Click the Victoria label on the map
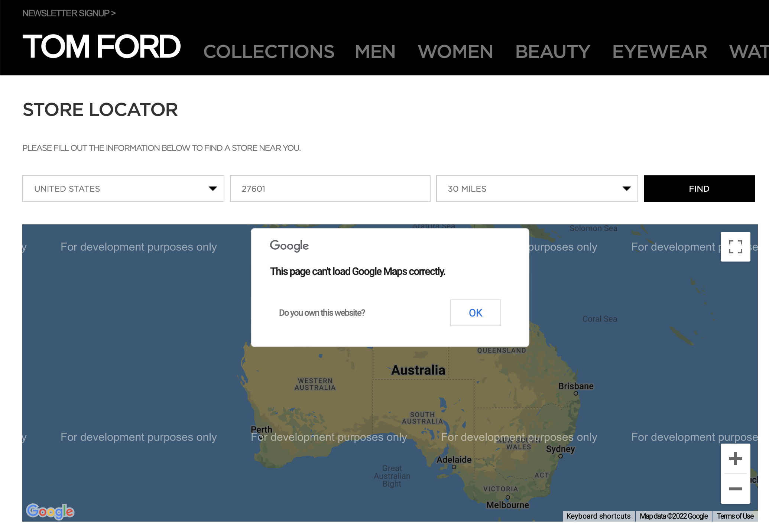The width and height of the screenshot is (769, 532). click(500, 489)
